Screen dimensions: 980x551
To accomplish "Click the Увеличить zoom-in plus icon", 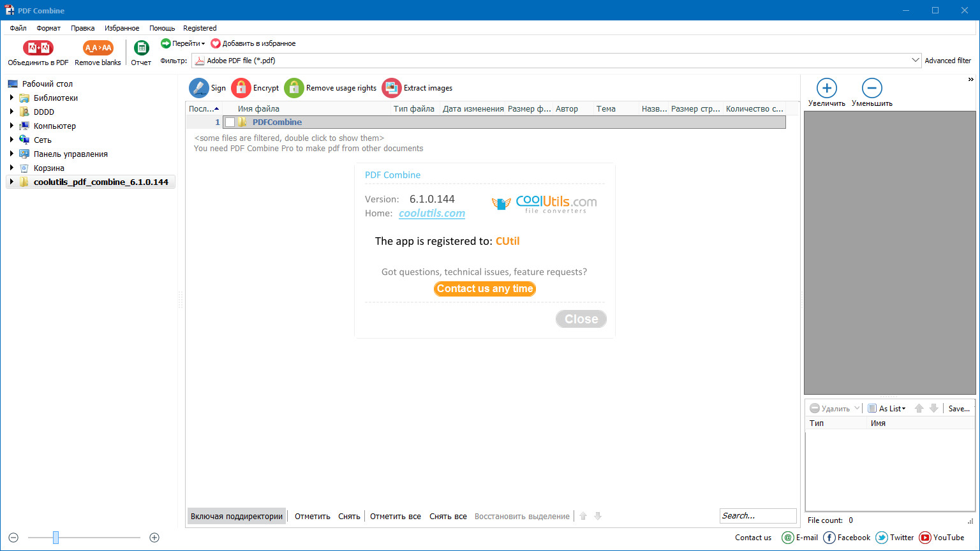I will click(x=826, y=88).
